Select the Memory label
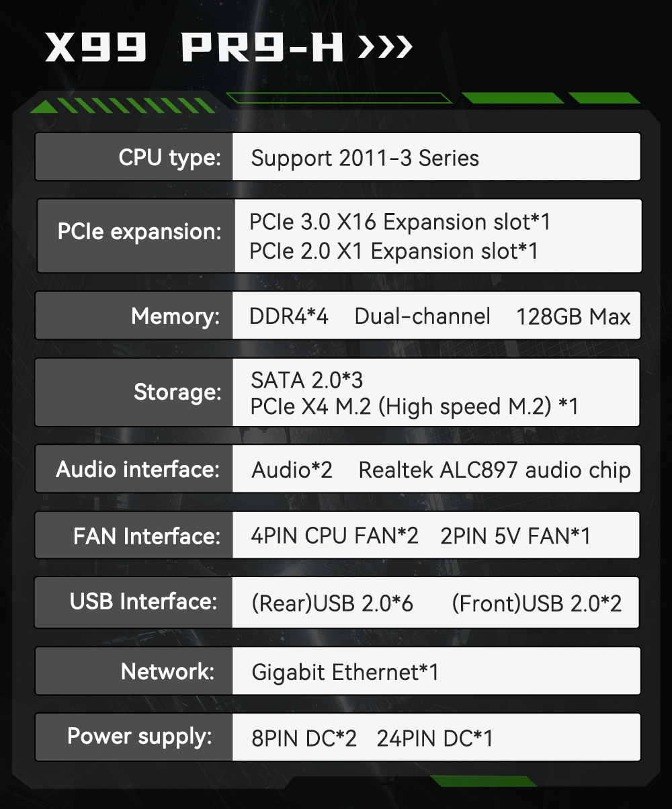The image size is (672, 809). (175, 316)
